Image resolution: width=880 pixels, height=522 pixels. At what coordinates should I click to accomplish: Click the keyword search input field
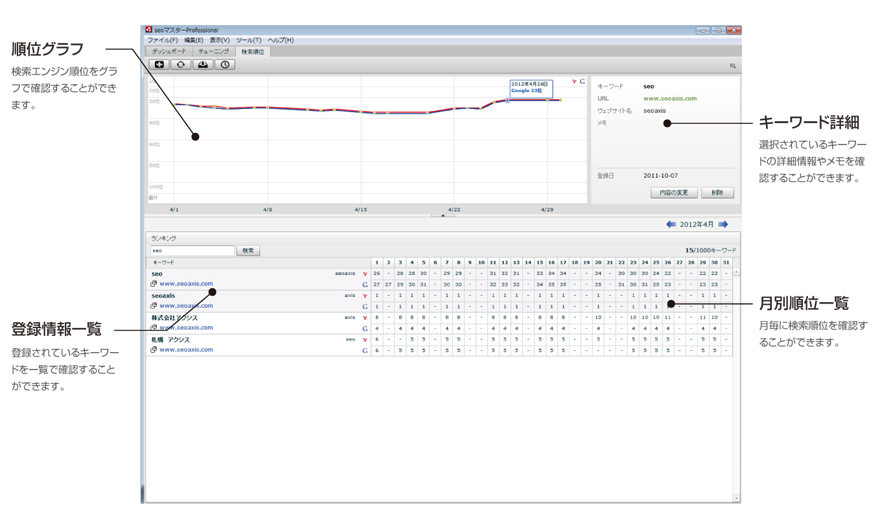[x=192, y=251]
